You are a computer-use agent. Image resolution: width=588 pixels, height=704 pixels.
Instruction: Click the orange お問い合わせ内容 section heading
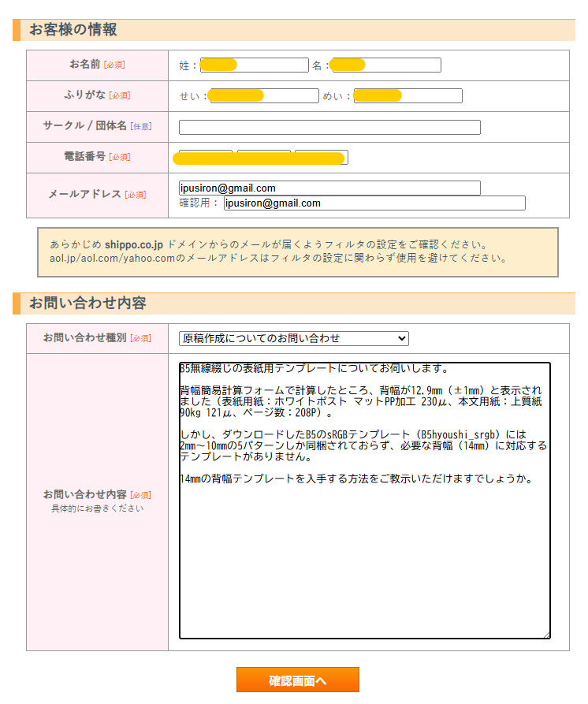coord(87,304)
